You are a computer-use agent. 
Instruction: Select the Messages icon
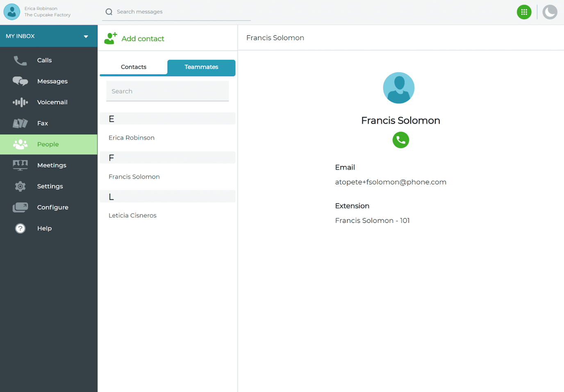click(20, 81)
